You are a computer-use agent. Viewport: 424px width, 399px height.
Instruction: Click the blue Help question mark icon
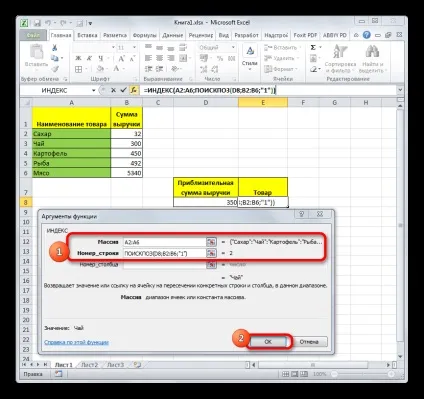pos(367,35)
